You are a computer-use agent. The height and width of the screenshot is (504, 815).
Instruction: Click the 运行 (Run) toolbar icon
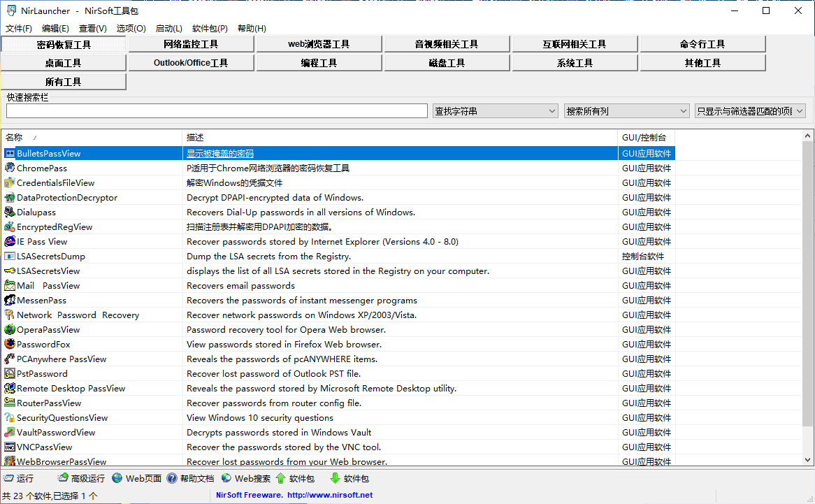pyautogui.click(x=8, y=479)
